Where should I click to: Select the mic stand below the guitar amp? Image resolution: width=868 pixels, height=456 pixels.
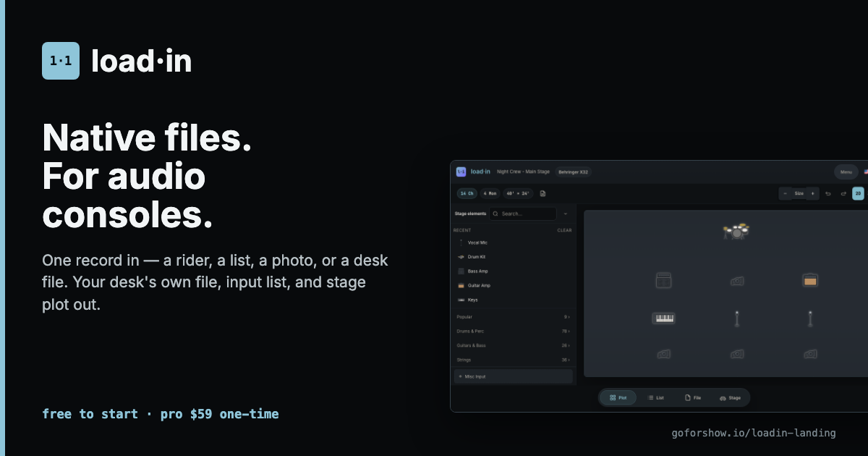pos(810,318)
